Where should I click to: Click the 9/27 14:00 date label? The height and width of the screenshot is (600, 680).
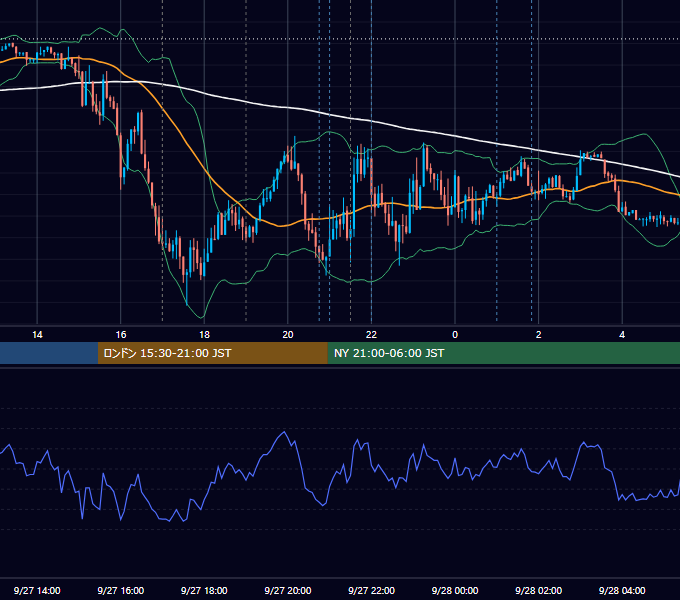pos(37,590)
